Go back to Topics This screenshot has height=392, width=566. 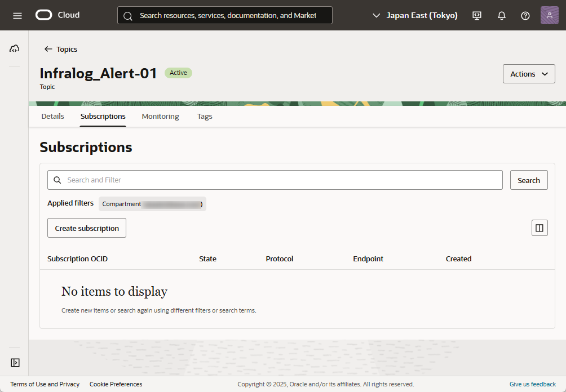tap(61, 50)
